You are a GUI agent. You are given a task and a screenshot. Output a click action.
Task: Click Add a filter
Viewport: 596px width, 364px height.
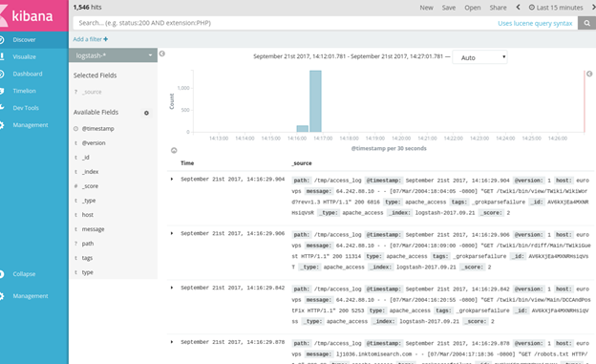pos(91,39)
